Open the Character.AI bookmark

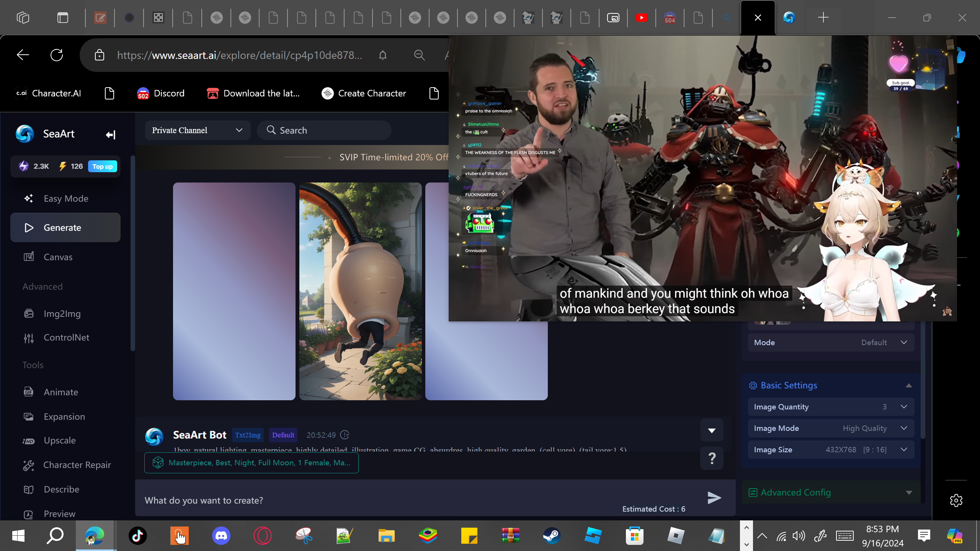[x=48, y=93]
